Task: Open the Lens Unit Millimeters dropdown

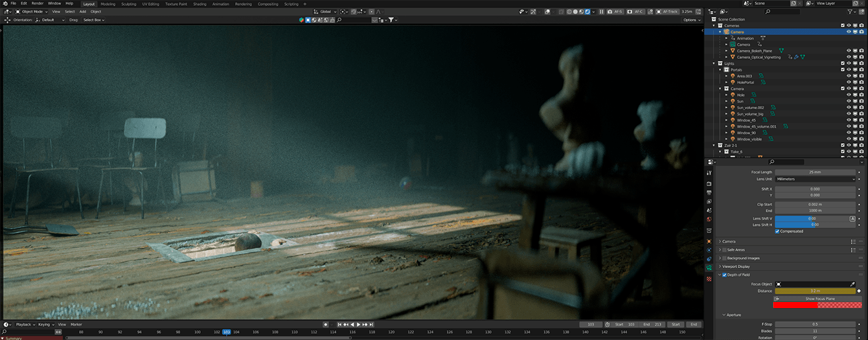Action: (x=816, y=179)
